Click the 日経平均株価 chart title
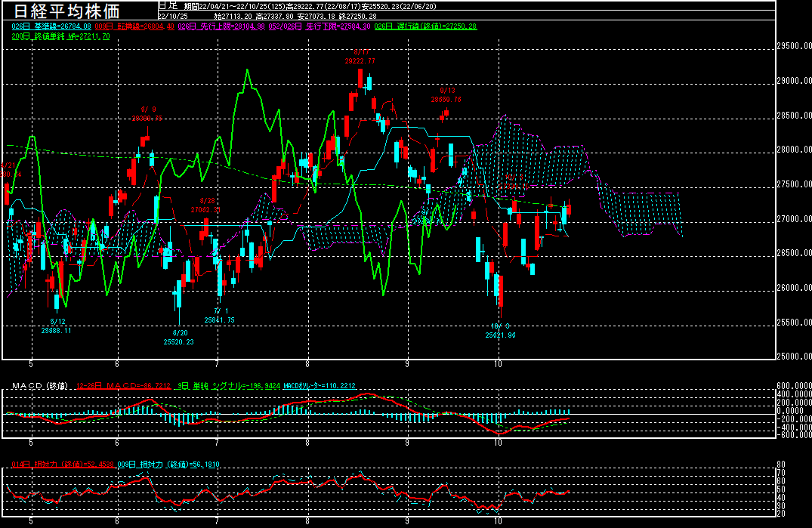Screen dimensions: 812x528 [66, 11]
